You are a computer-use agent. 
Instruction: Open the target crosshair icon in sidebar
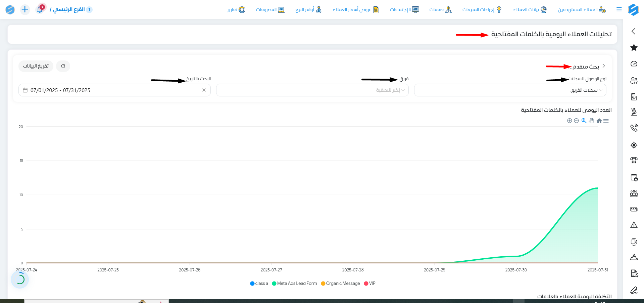click(x=634, y=145)
